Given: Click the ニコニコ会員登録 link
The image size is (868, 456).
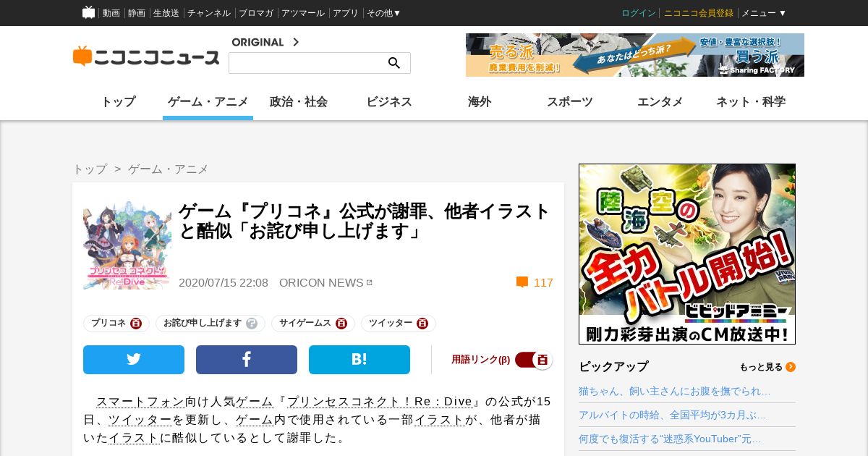Looking at the screenshot, I should point(699,13).
